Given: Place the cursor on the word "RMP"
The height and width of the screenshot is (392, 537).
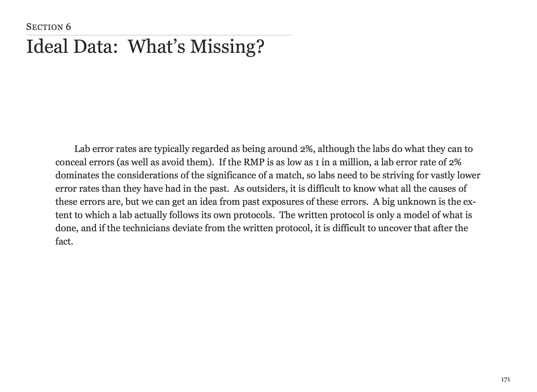Looking at the screenshot, I should click(254, 162).
